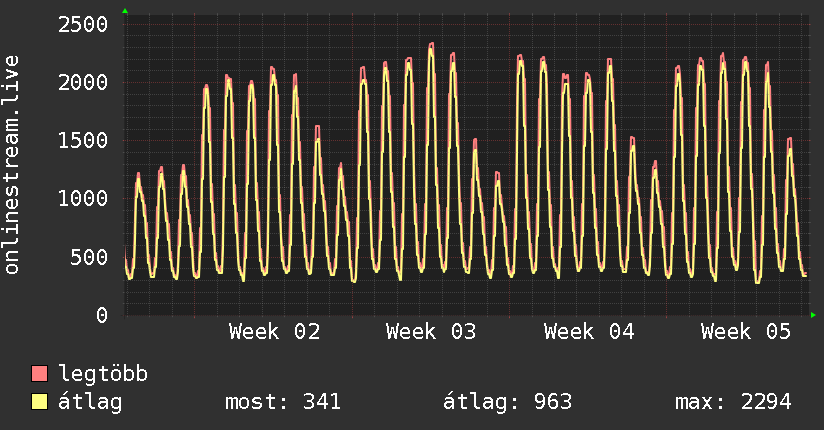Click the 2500 y-axis tick label
The width and height of the screenshot is (824, 430).
[83, 23]
